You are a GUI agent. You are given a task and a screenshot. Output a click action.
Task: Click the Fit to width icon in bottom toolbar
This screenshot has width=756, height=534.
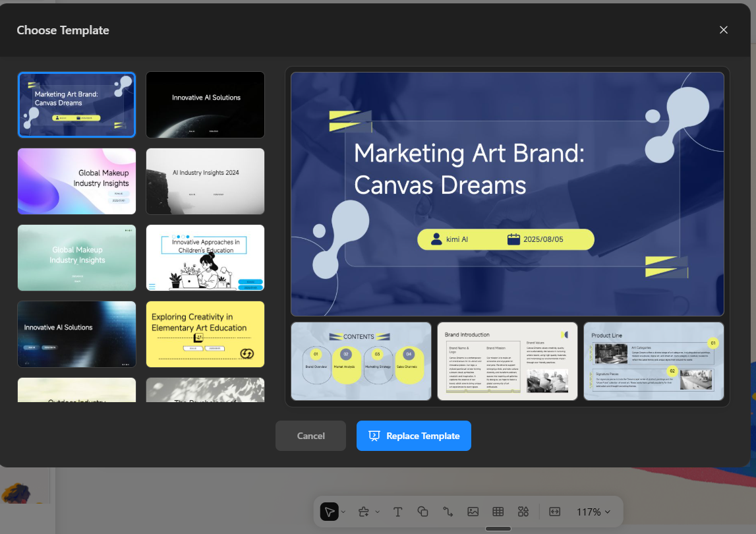555,512
